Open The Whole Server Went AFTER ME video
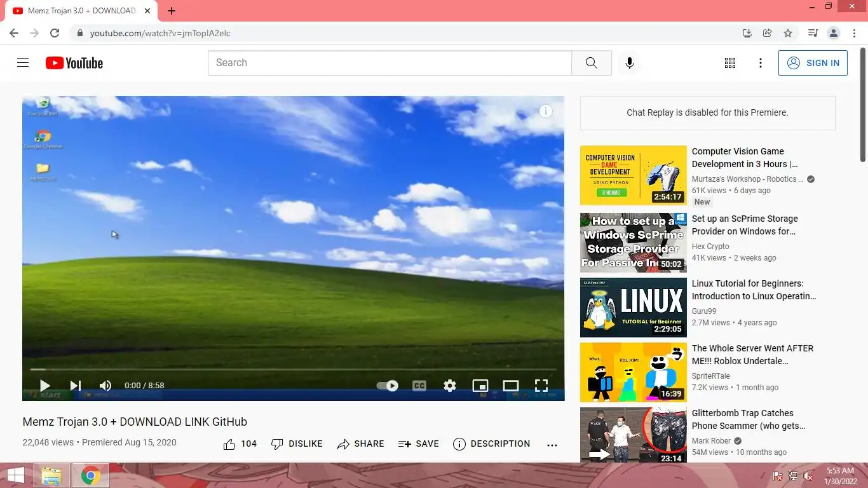 click(x=752, y=355)
